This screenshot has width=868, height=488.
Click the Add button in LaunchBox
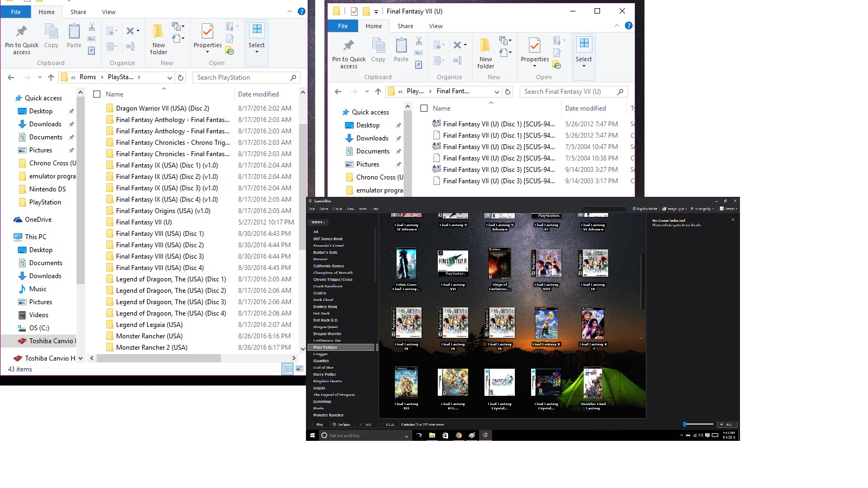(x=727, y=425)
